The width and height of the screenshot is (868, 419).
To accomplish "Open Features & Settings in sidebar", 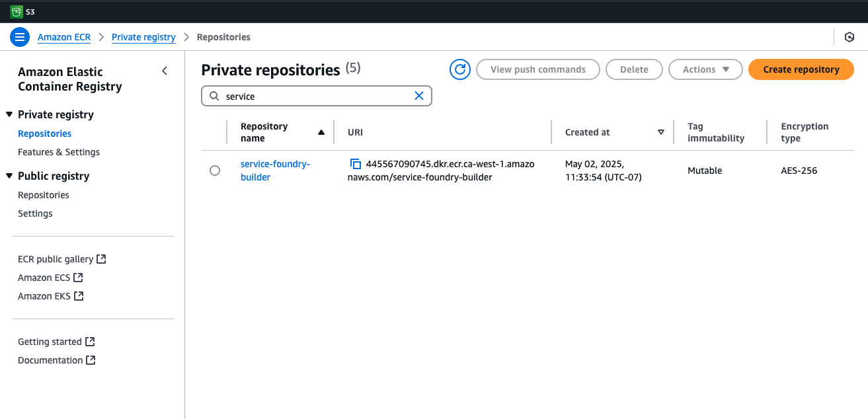I will tap(59, 152).
